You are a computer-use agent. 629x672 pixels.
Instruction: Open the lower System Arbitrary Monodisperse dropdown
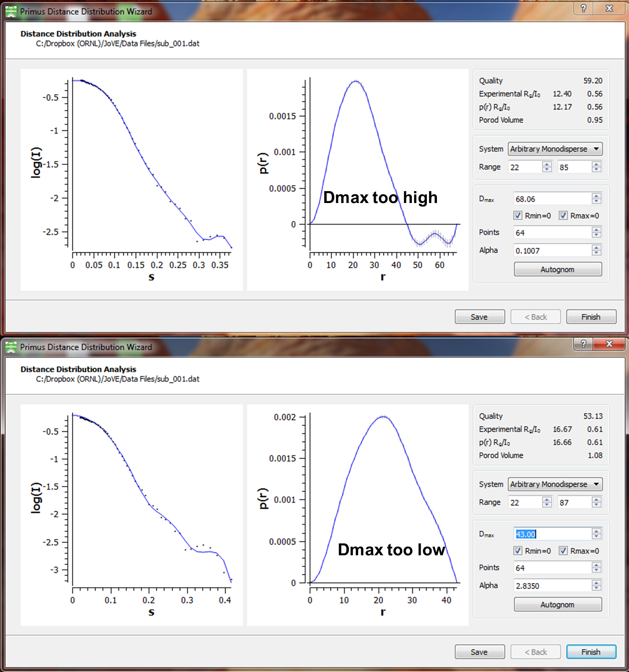tap(555, 484)
